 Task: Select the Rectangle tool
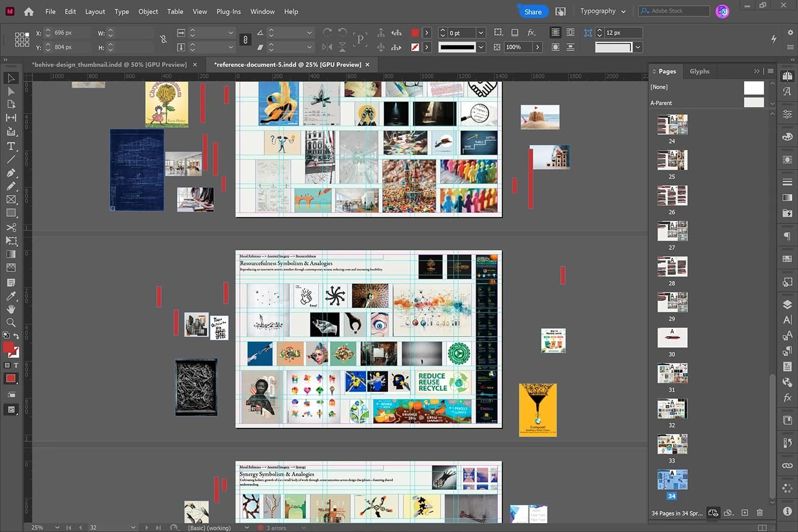[x=11, y=213]
